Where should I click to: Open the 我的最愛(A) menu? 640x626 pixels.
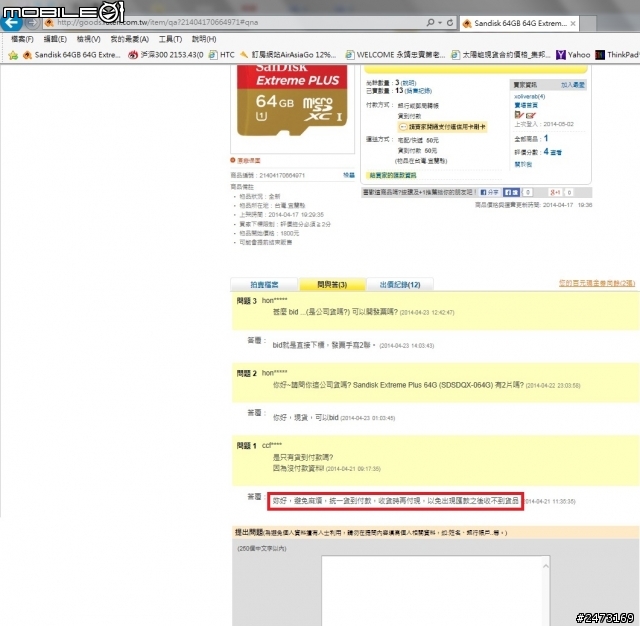(129, 39)
